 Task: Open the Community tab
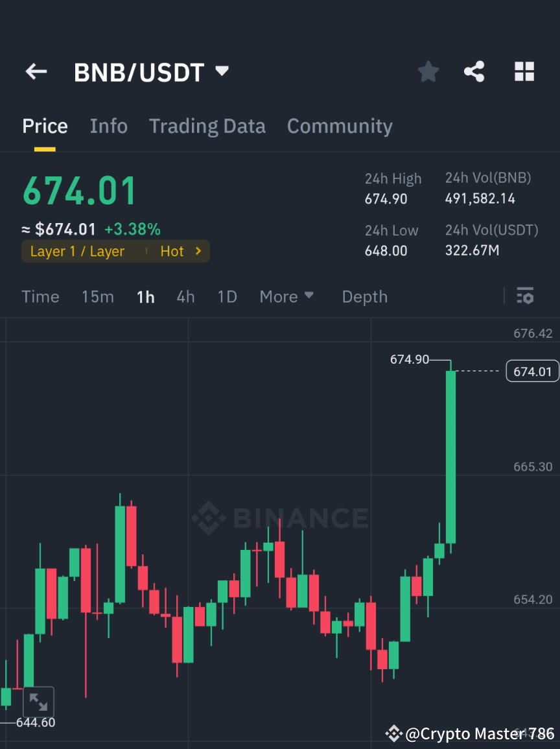click(340, 126)
